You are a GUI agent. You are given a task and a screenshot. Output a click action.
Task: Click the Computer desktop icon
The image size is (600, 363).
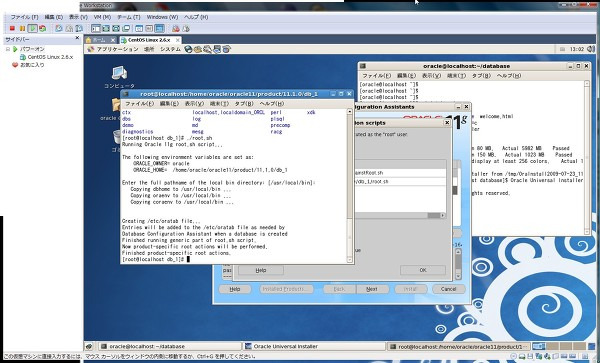coord(119,76)
